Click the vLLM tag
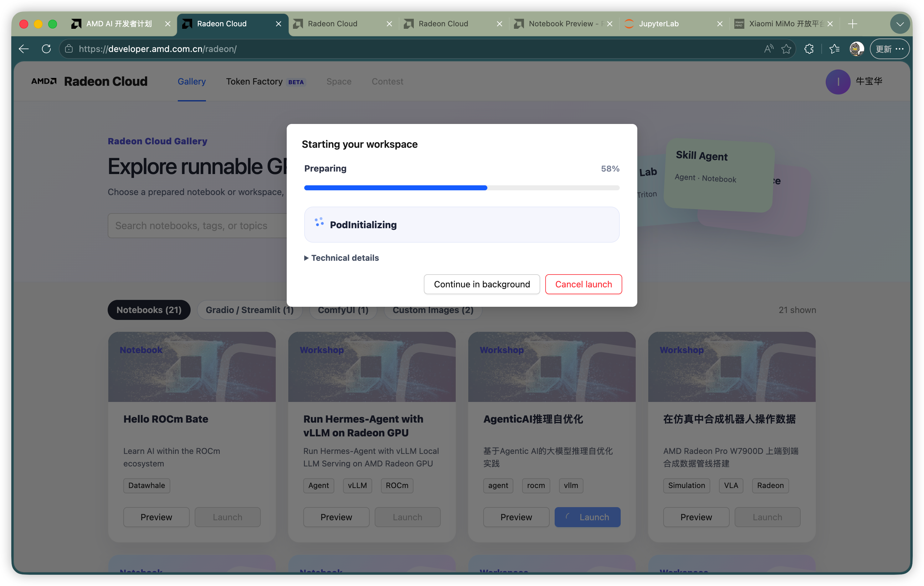Viewport: 924px width, 586px height. click(x=357, y=486)
